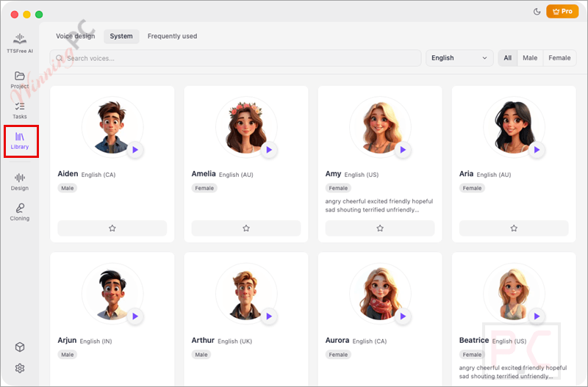Click Amy's avatar thumbnail
Image resolution: width=588 pixels, height=387 pixels.
click(x=380, y=127)
